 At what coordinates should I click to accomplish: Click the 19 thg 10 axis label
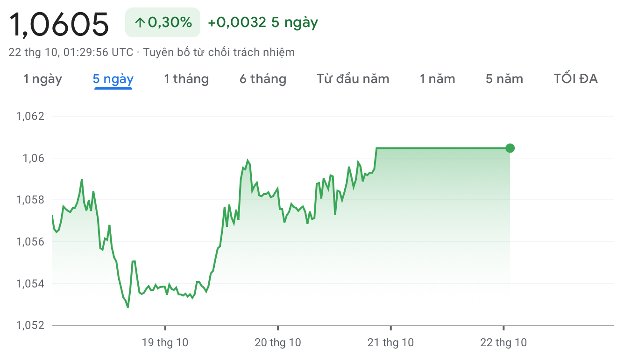pos(165,343)
